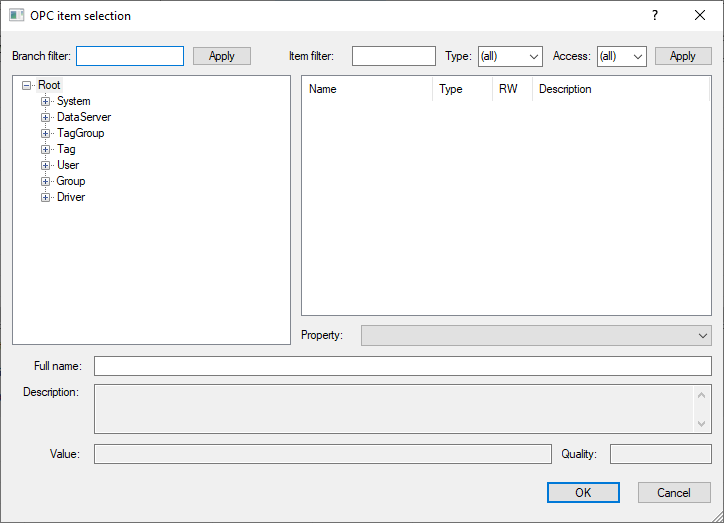The width and height of the screenshot is (724, 523).
Task: Click the Item filter input field
Action: click(x=393, y=56)
